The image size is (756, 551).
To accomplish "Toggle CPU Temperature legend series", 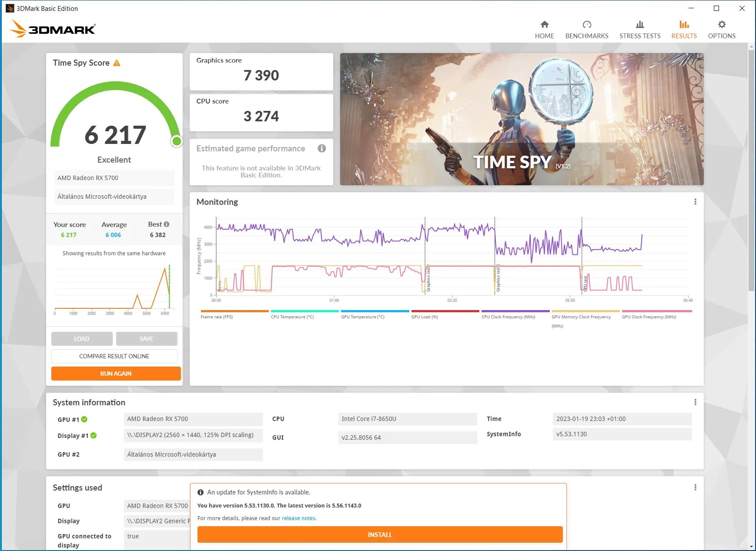I will (304, 314).
